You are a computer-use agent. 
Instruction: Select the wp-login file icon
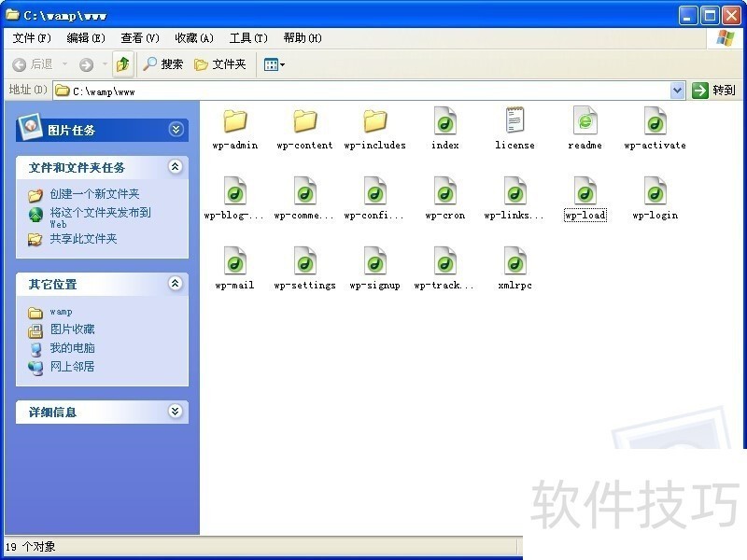coord(655,191)
